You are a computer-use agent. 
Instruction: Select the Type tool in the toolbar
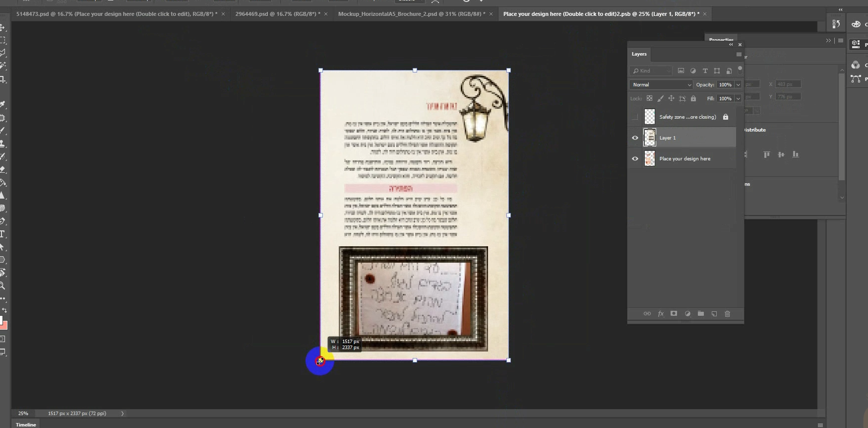coord(2,234)
